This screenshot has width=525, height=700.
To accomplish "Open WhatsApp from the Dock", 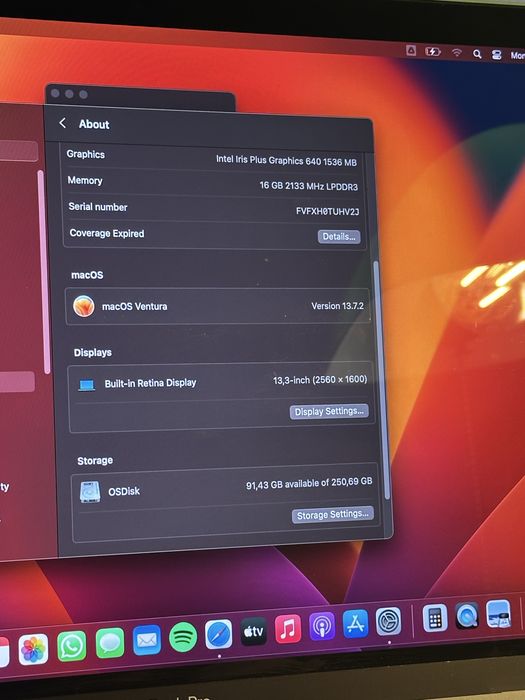I will click(72, 646).
